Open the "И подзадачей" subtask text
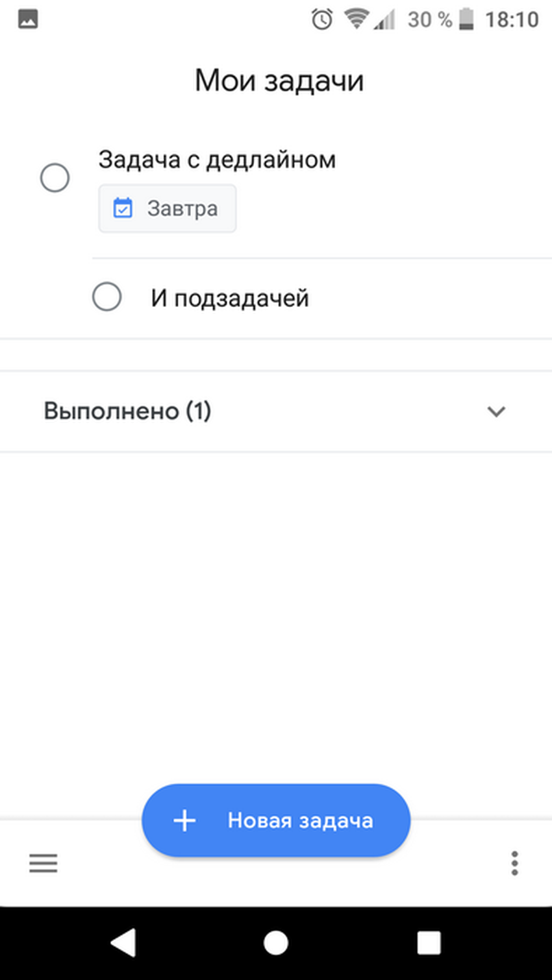Image resolution: width=552 pixels, height=980 pixels. [x=230, y=299]
